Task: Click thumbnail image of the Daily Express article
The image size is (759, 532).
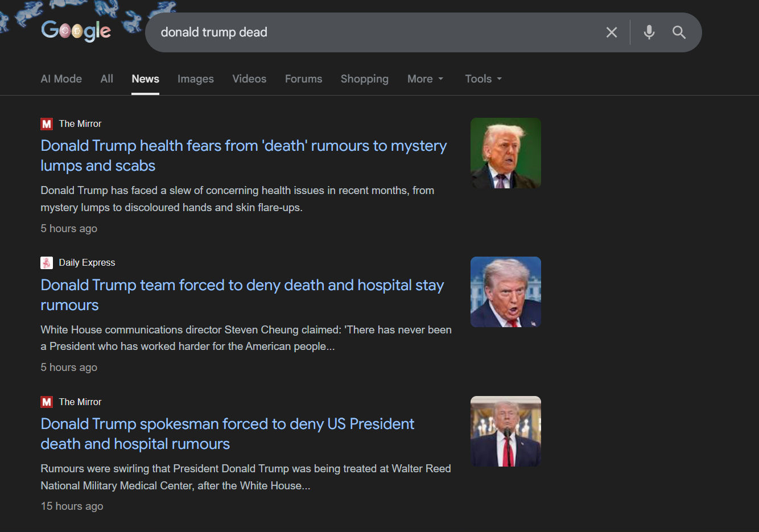Action: (x=505, y=292)
